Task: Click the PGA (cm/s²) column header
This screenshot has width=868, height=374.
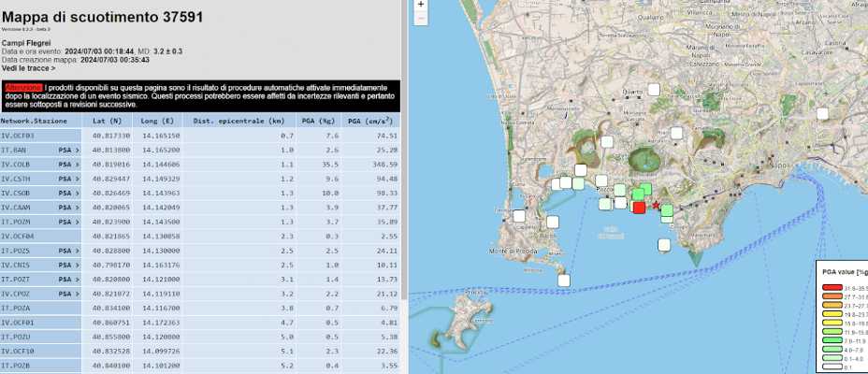Action: coord(370,121)
